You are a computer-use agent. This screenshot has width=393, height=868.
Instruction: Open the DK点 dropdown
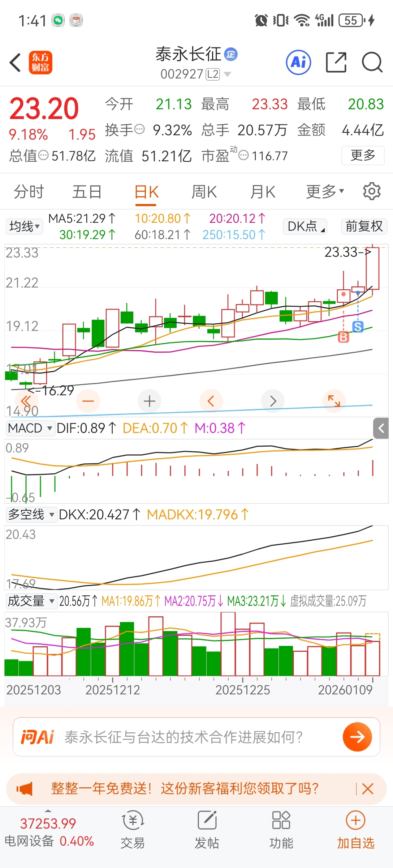(x=305, y=226)
